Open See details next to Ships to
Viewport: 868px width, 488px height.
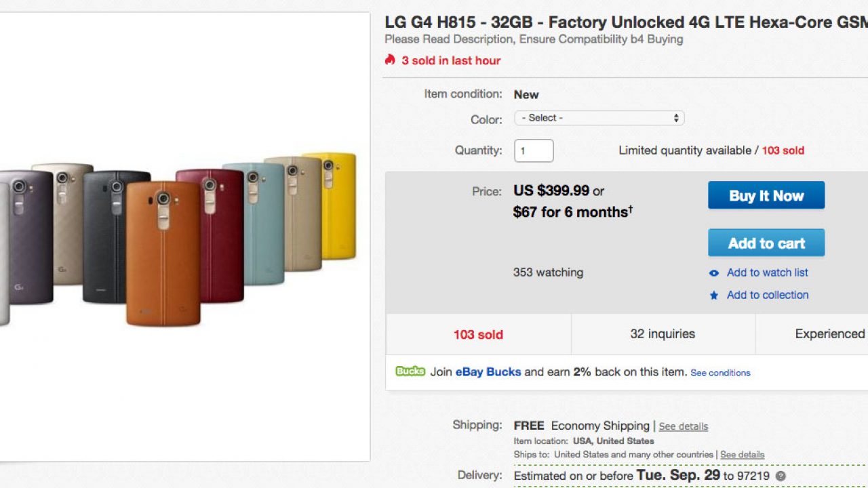coord(742,455)
